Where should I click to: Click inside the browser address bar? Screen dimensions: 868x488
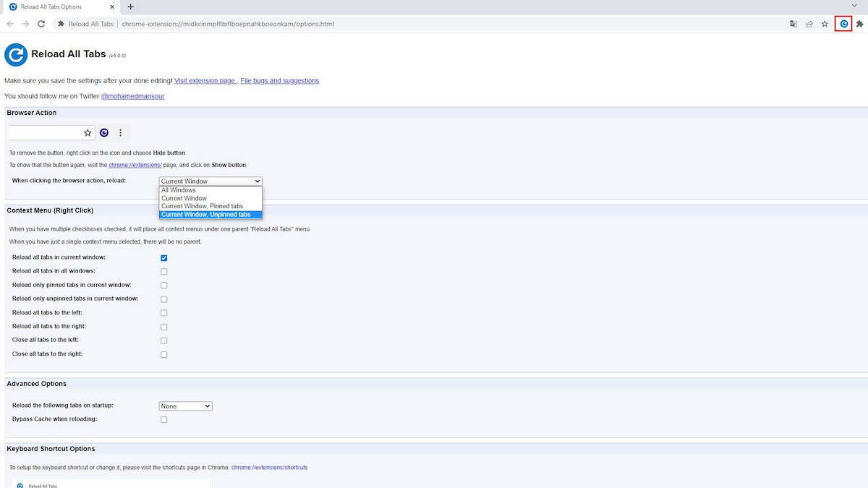tap(289, 23)
